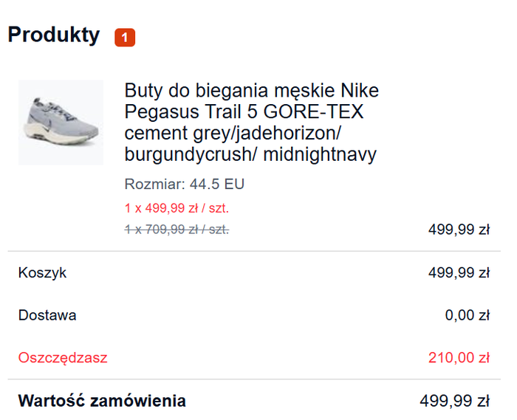
Task: Click the red item count badge
Action: pyautogui.click(x=125, y=37)
